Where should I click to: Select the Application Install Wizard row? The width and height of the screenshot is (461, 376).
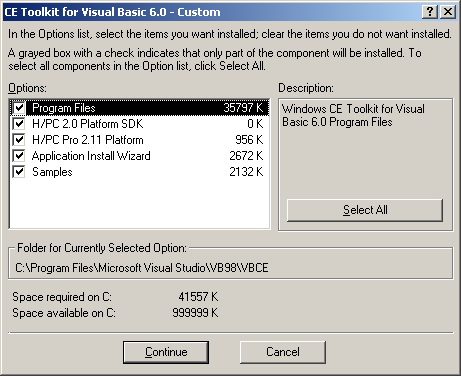(139, 156)
